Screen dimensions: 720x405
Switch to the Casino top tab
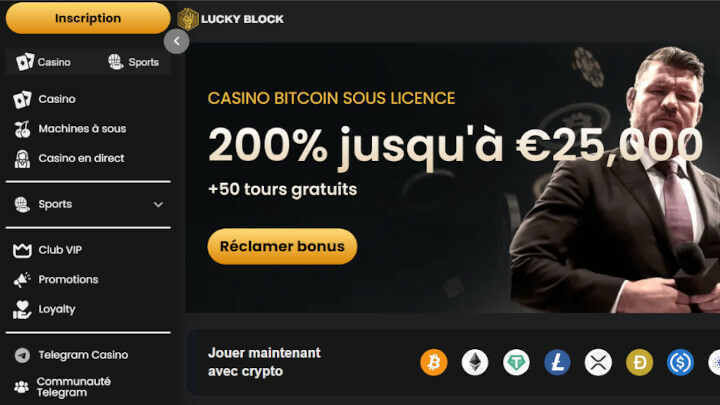(44, 62)
